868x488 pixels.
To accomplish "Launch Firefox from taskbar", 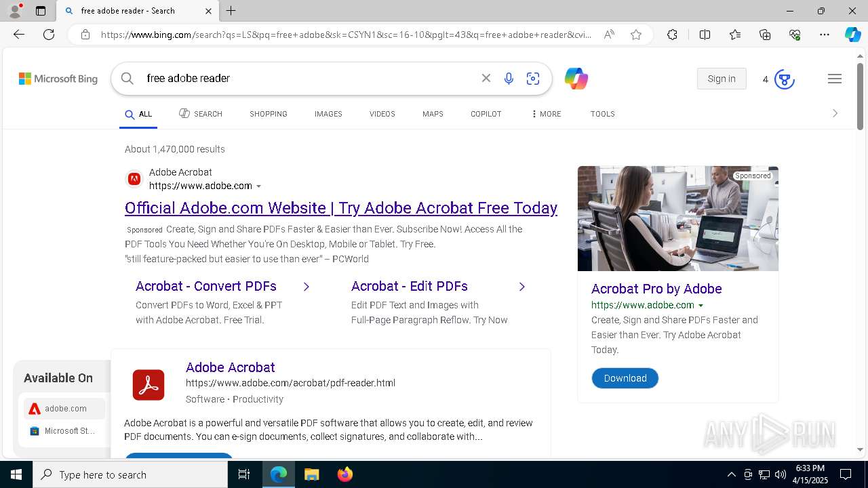I will pos(344,474).
